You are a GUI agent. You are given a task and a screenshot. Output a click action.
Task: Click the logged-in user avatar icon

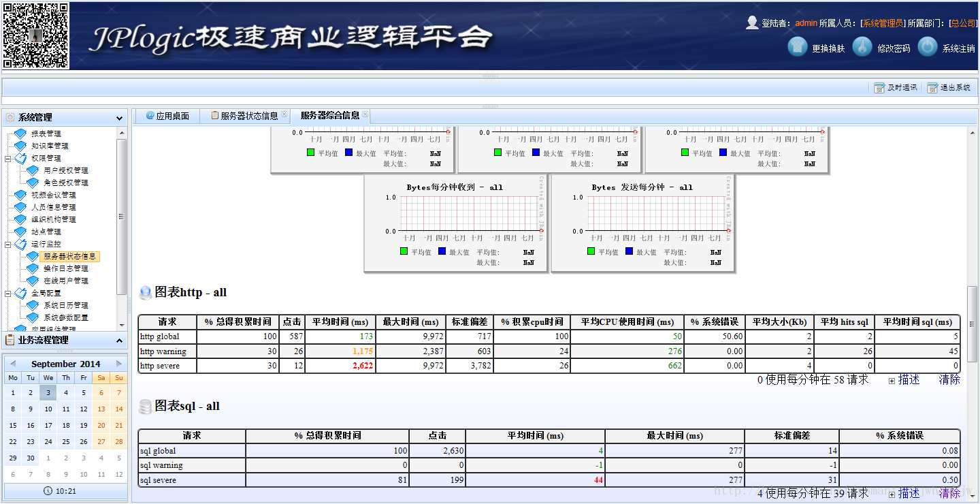point(752,22)
